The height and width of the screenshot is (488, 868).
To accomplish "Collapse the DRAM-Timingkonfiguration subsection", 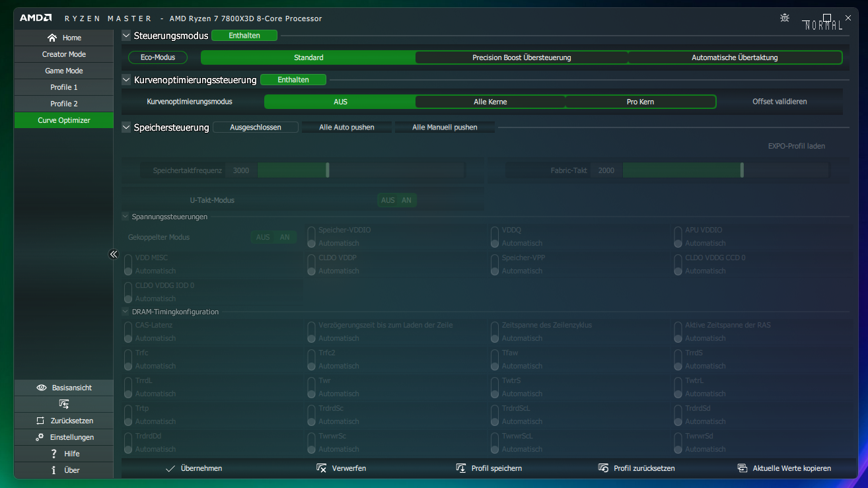I will [126, 312].
